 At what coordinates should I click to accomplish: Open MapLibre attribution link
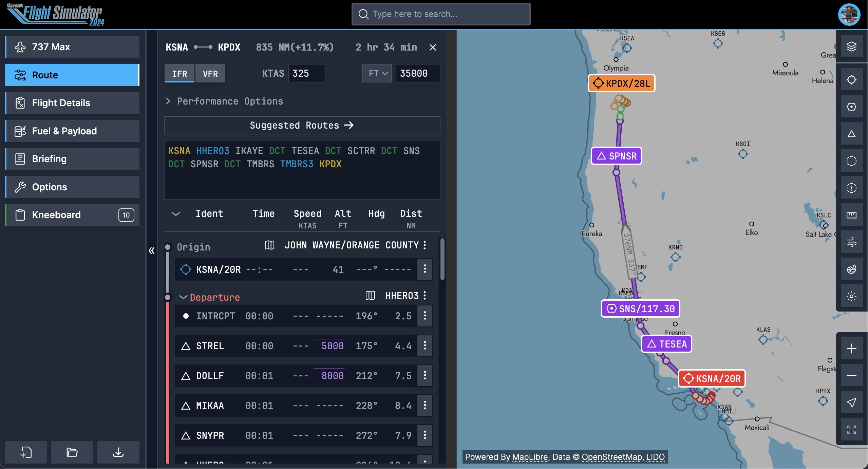tap(530, 457)
